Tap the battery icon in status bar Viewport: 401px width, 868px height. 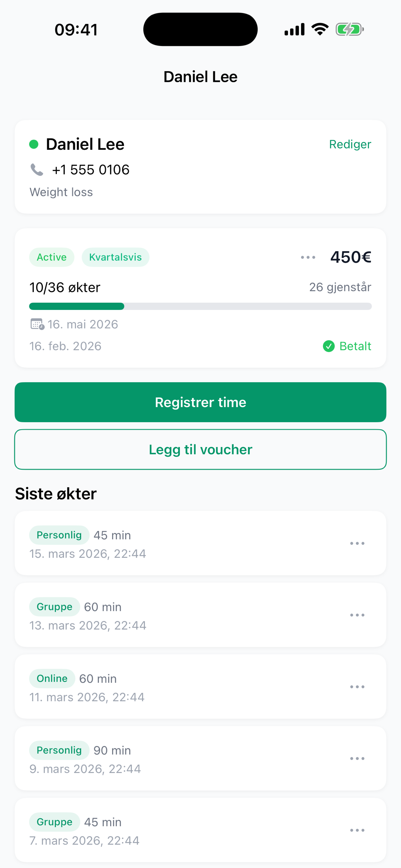(349, 30)
